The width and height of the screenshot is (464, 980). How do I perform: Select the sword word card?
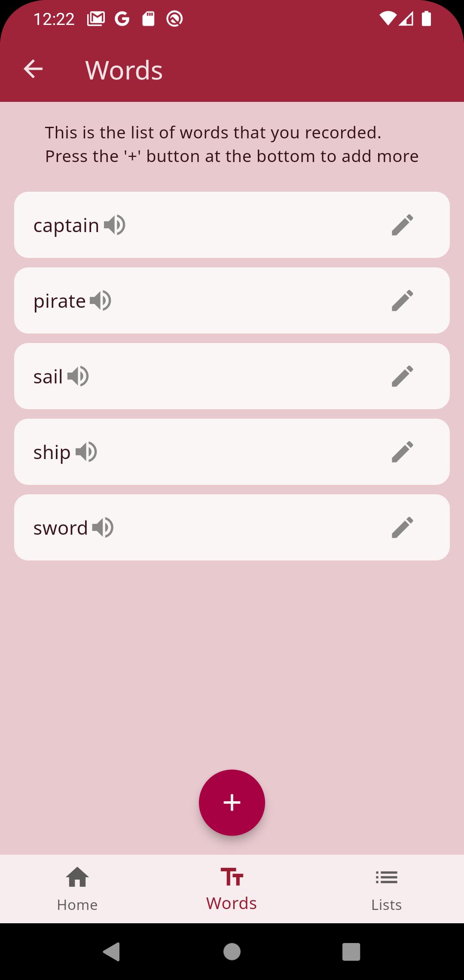point(232,527)
